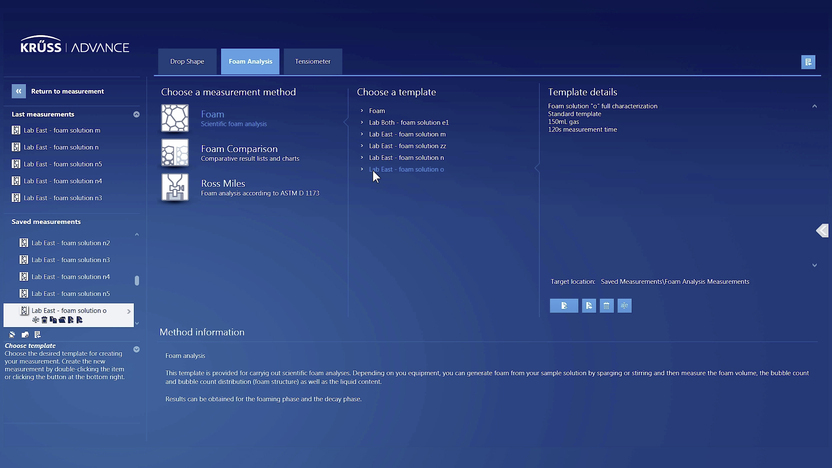The image size is (832, 468).
Task: Open the Tensiometer tab
Action: coord(313,62)
